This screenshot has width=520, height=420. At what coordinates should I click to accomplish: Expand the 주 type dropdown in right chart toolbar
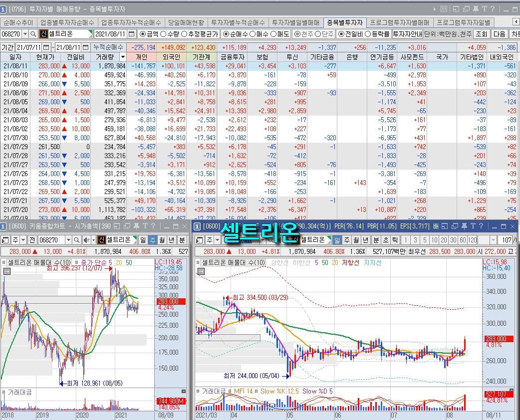click(x=218, y=239)
